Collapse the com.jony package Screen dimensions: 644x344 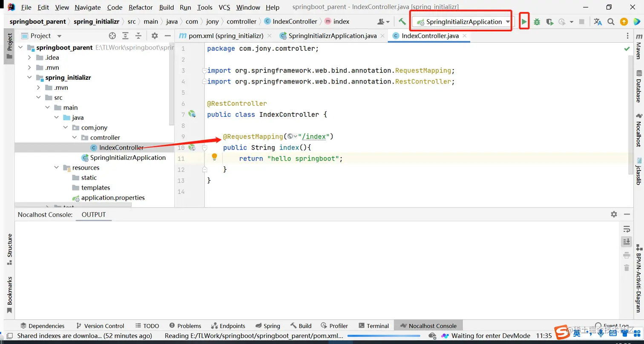[65, 127]
